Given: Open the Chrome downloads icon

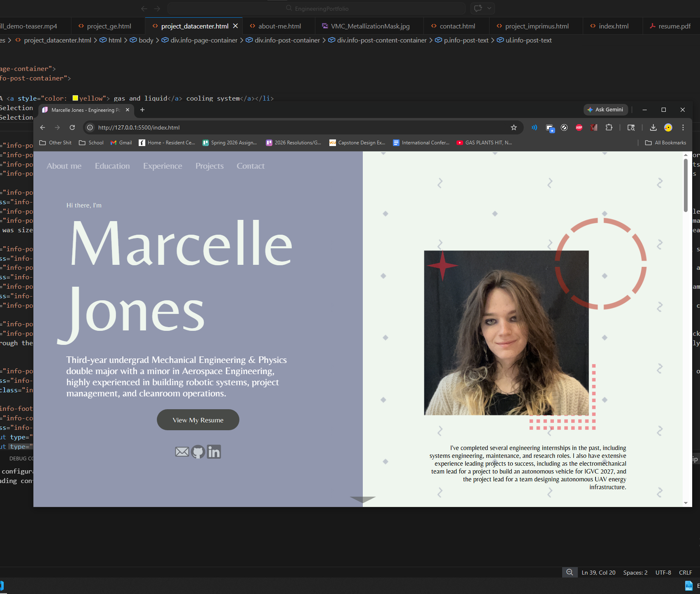Looking at the screenshot, I should pos(653,127).
